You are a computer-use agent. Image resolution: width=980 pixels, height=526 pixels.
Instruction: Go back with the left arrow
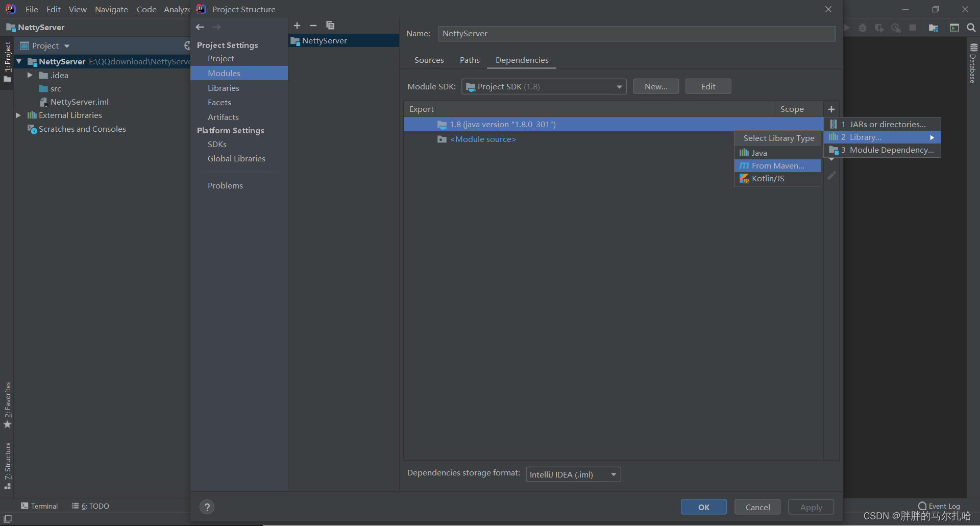click(200, 27)
